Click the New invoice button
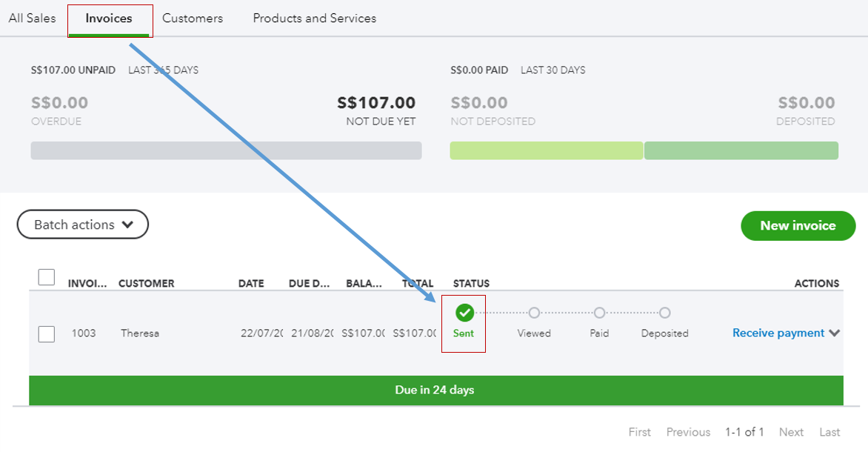The image size is (868, 452). [x=798, y=225]
